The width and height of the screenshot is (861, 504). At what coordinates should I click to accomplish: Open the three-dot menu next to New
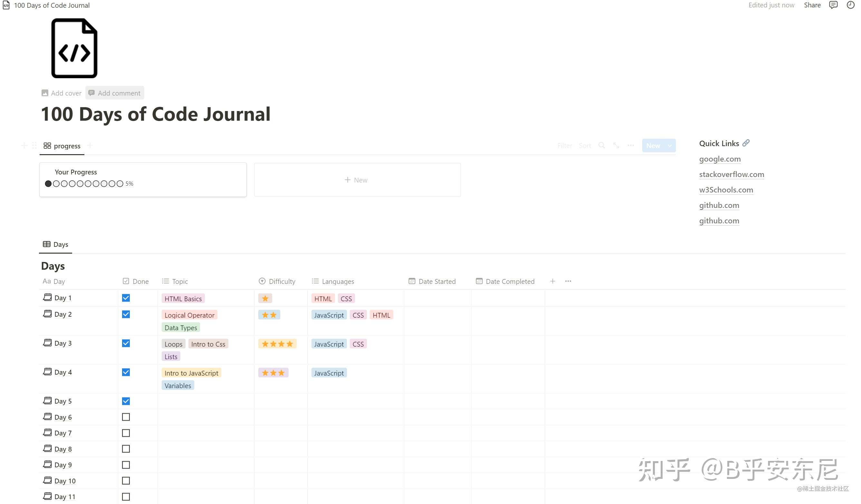point(631,145)
